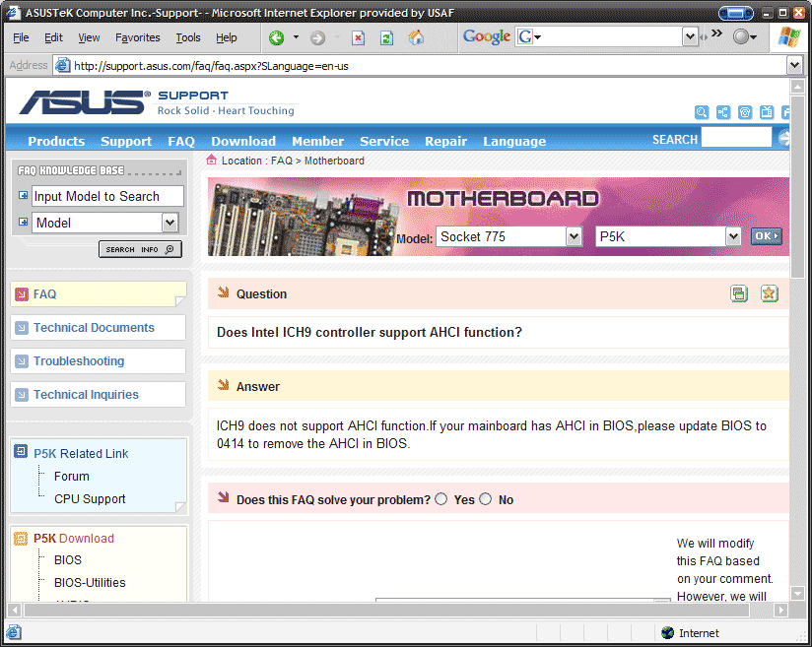
Task: Click the ASUS logo
Action: [x=86, y=102]
